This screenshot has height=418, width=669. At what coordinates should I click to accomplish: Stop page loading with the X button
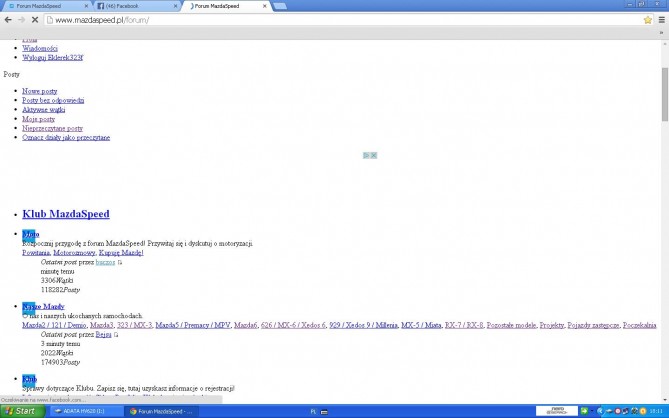point(35,20)
